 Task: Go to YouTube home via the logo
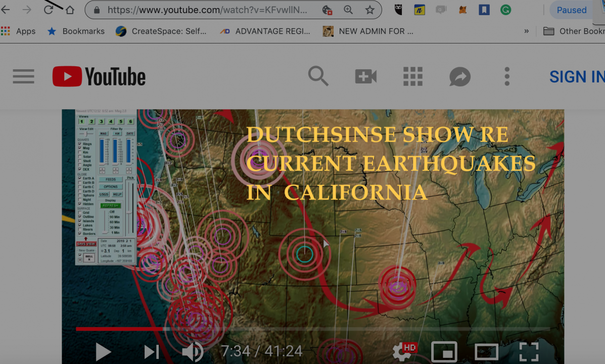pyautogui.click(x=99, y=76)
